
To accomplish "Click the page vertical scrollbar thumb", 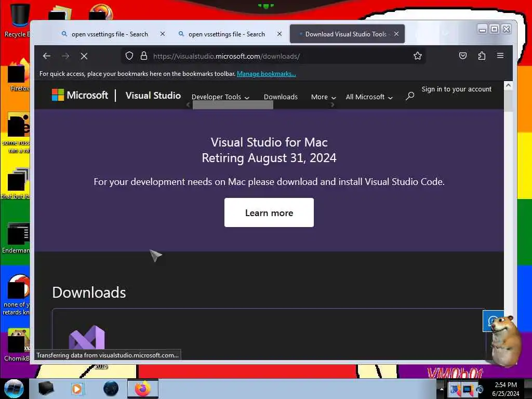I will pyautogui.click(x=508, y=101).
